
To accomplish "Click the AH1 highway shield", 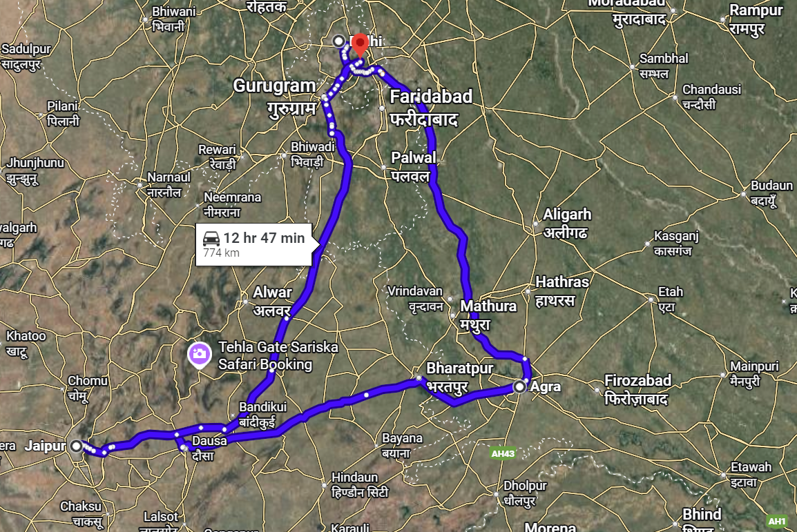I will tap(776, 522).
